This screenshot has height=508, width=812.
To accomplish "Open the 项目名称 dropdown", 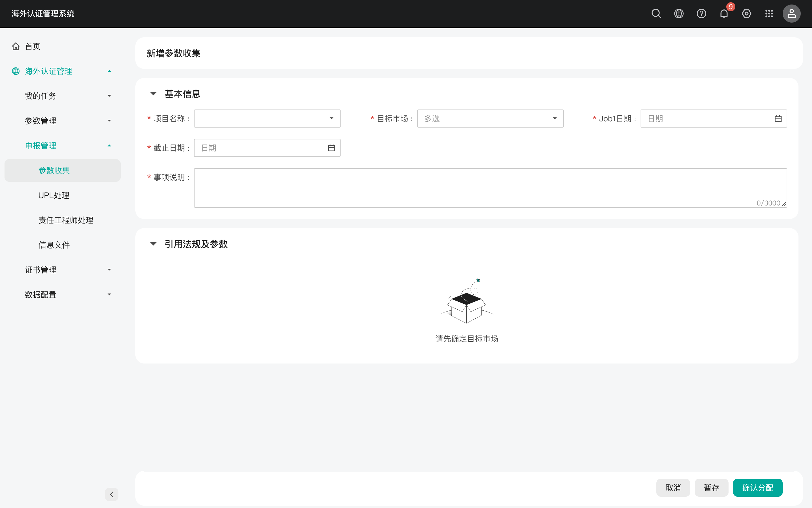I will 267,119.
